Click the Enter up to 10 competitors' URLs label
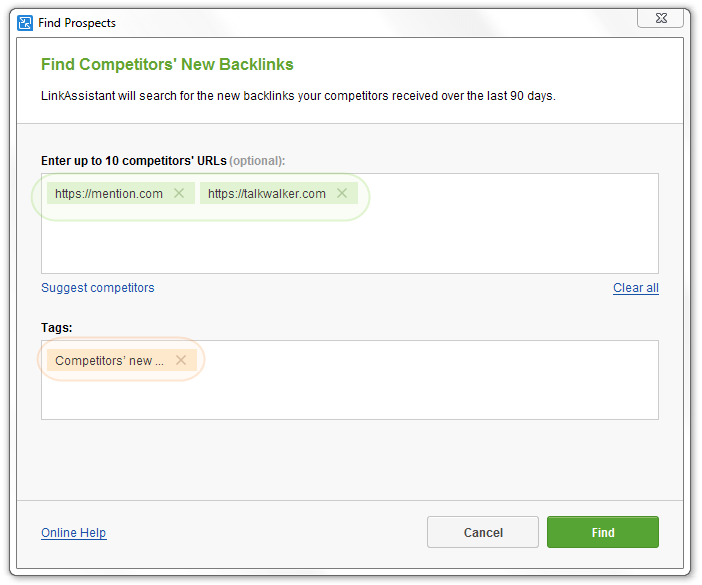The image size is (702, 585). point(163,161)
